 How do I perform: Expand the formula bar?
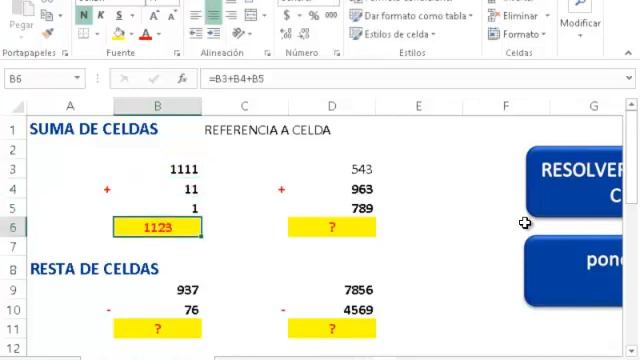pyautogui.click(x=629, y=78)
